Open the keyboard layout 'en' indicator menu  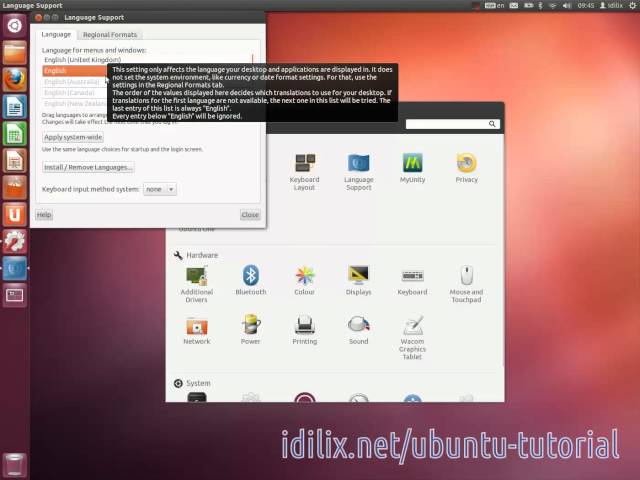click(x=495, y=5)
